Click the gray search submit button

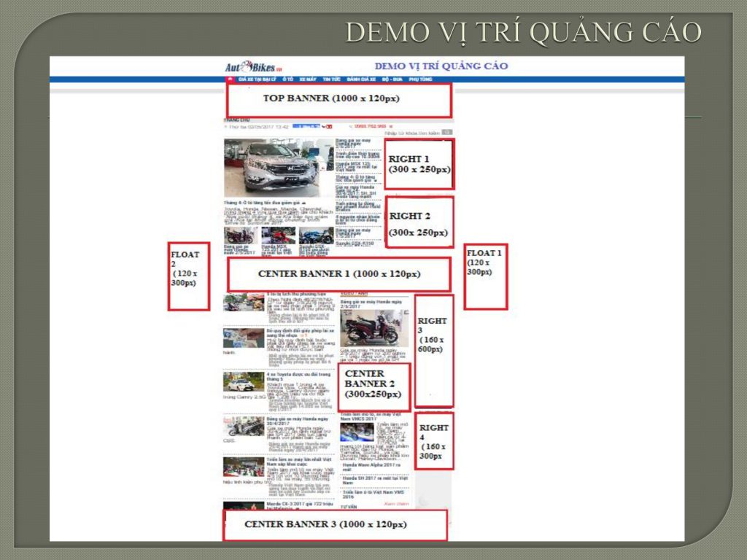(447, 133)
